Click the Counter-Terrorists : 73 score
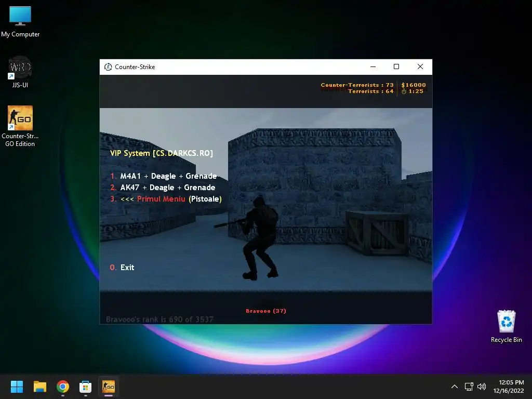Image resolution: width=532 pixels, height=399 pixels. click(357, 85)
